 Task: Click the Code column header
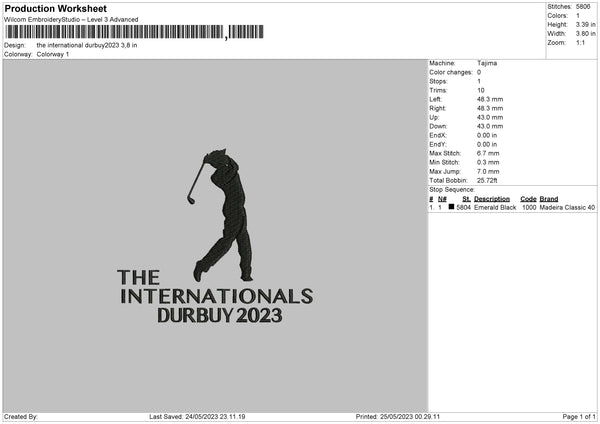coord(528,199)
